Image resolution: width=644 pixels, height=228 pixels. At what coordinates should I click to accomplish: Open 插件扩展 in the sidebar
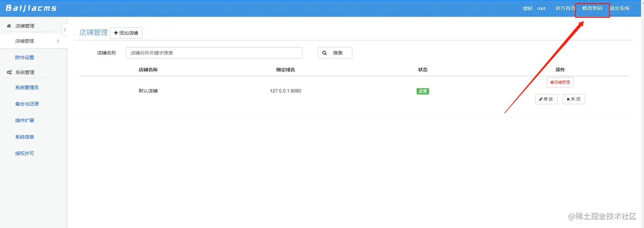25,120
